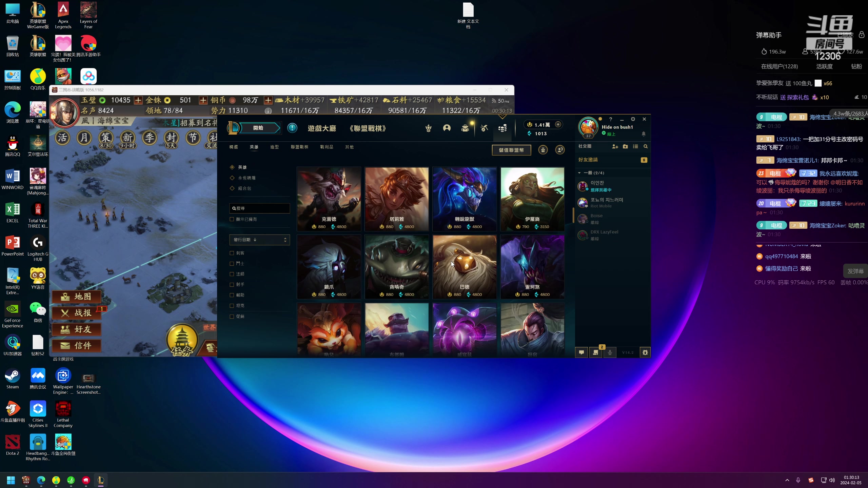Click the blue exclamation notice icon

coord(292,128)
